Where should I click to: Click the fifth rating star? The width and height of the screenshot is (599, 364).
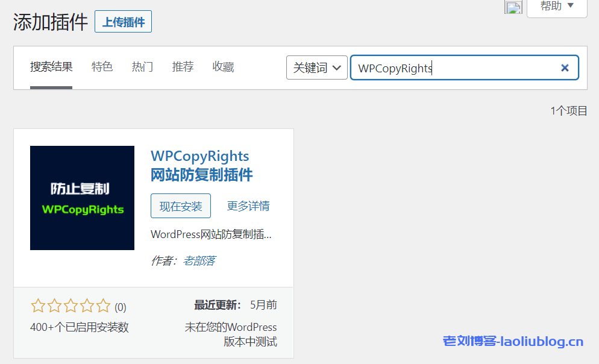point(103,306)
